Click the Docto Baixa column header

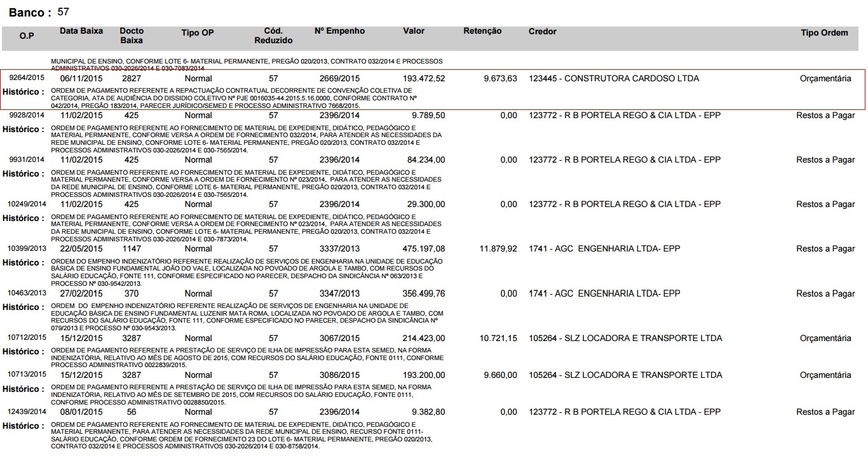coord(132,36)
